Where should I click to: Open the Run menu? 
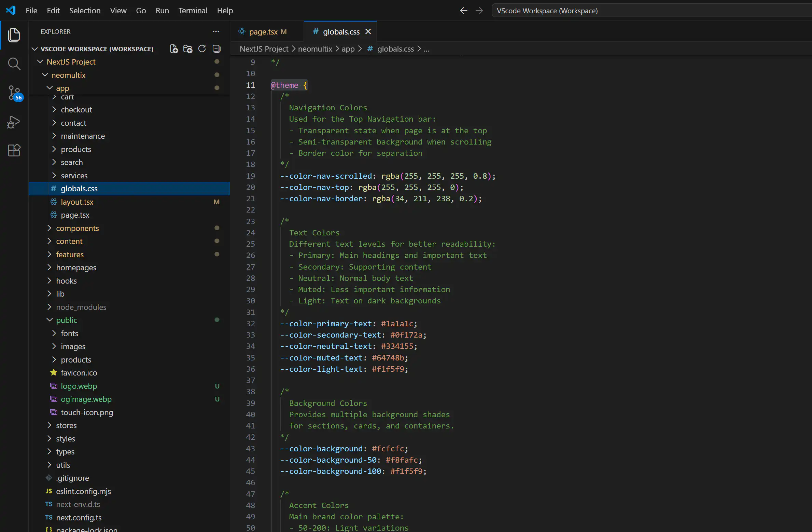pos(162,11)
